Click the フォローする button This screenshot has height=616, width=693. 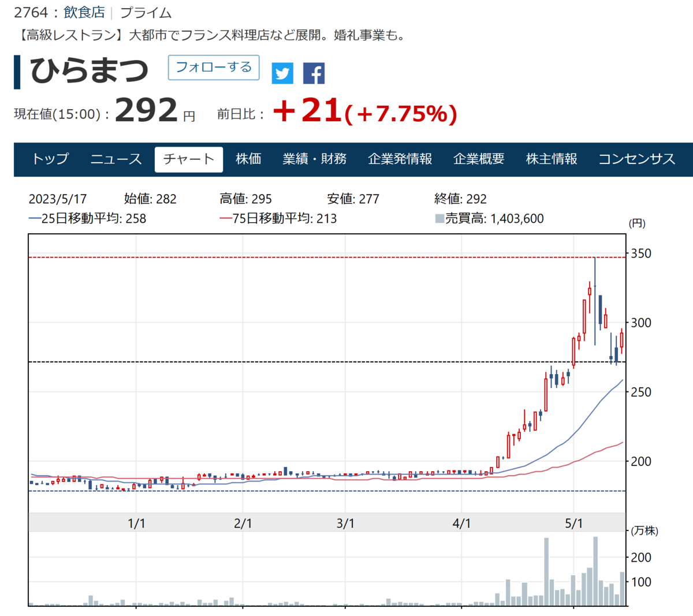click(x=214, y=68)
